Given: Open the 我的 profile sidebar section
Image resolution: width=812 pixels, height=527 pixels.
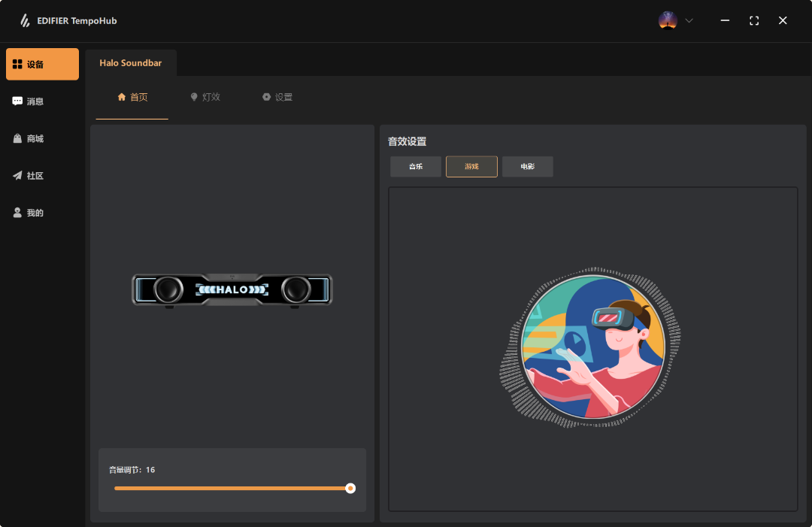Looking at the screenshot, I should [x=42, y=213].
